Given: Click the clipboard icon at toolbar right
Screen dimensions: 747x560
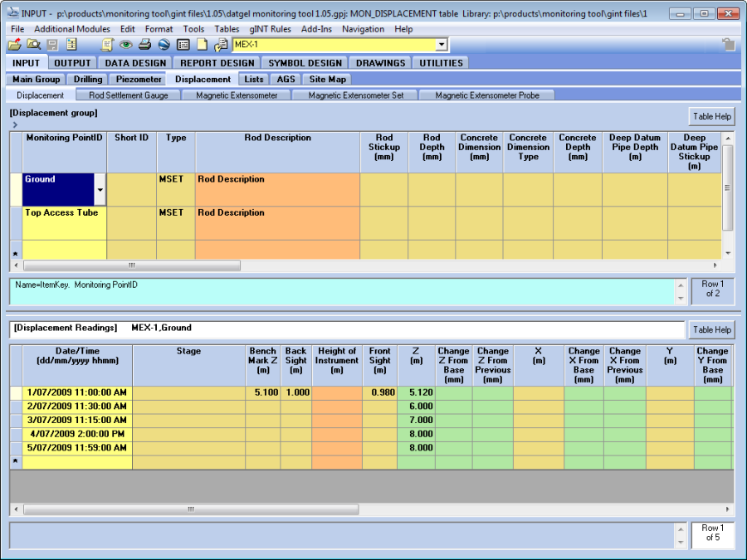Looking at the screenshot, I should tap(728, 45).
